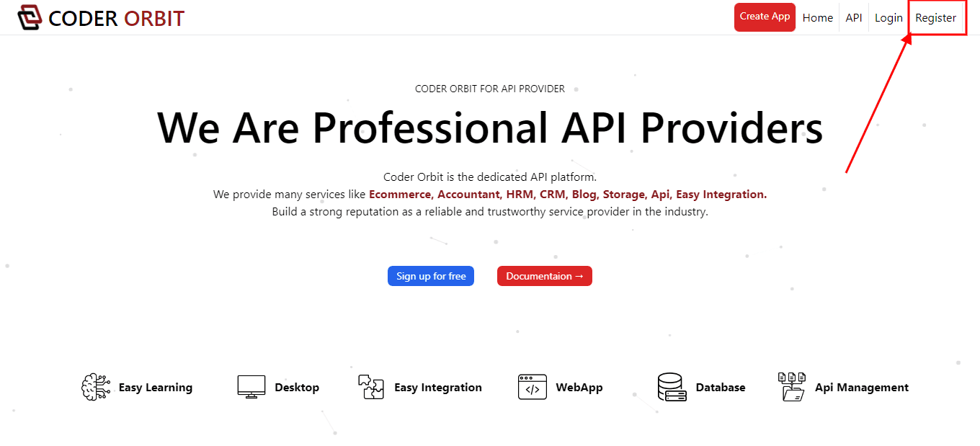The width and height of the screenshot is (980, 446).
Task: Click the WebApp code window icon
Action: coord(532,387)
